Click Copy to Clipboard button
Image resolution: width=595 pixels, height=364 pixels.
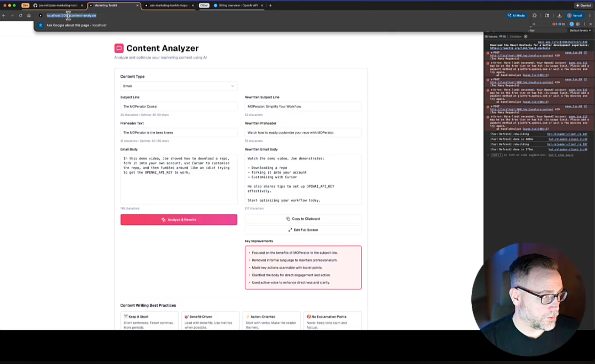tap(303, 219)
